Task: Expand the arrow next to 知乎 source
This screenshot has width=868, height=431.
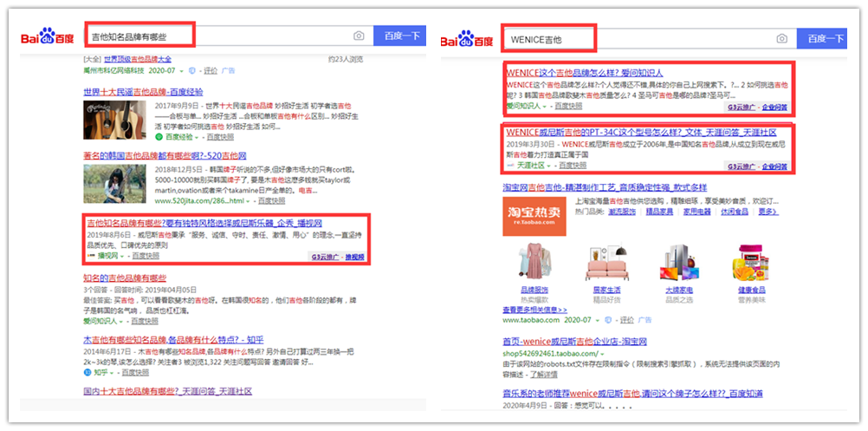Action: point(111,372)
